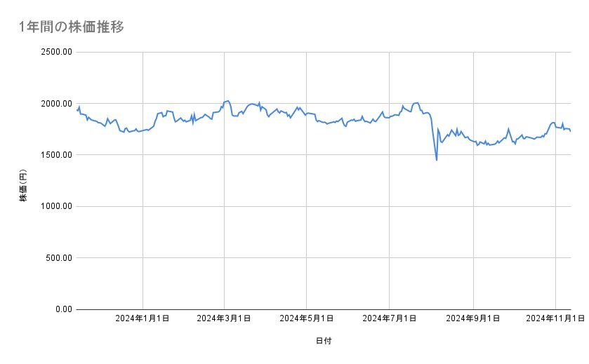The image size is (589, 364).
Task: Click the price line's peak near March 2024
Action: coord(227,101)
